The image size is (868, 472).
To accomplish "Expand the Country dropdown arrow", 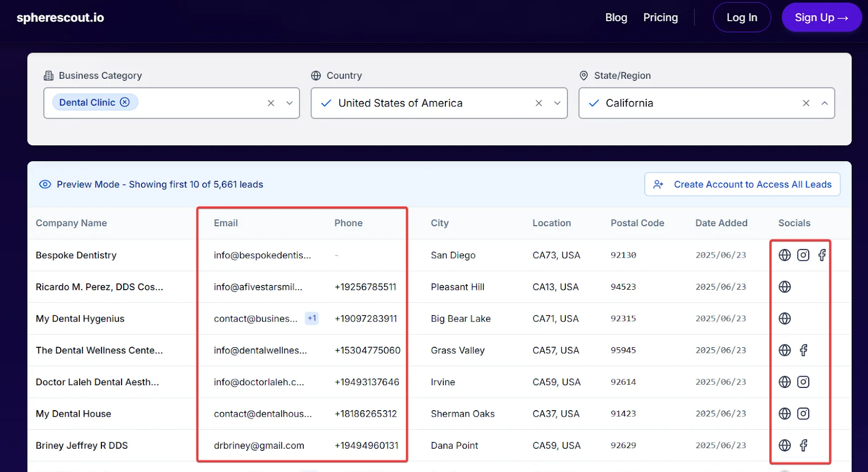I will (x=557, y=103).
